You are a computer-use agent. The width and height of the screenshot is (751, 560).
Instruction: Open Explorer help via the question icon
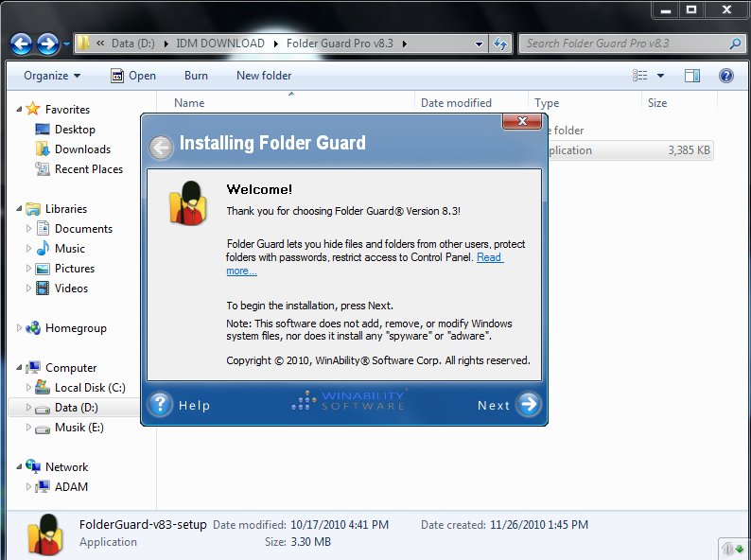click(726, 76)
